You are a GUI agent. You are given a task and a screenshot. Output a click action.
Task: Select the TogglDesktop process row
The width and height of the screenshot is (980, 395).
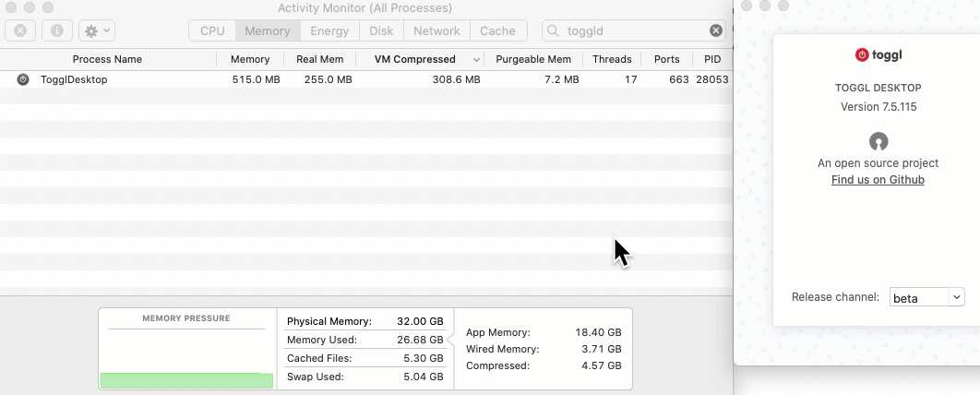pos(366,79)
